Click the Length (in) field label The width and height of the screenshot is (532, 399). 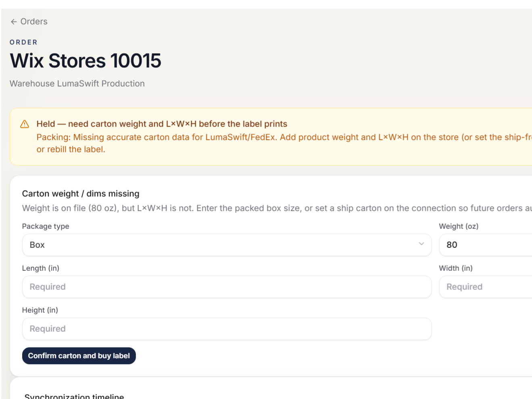pyautogui.click(x=41, y=268)
